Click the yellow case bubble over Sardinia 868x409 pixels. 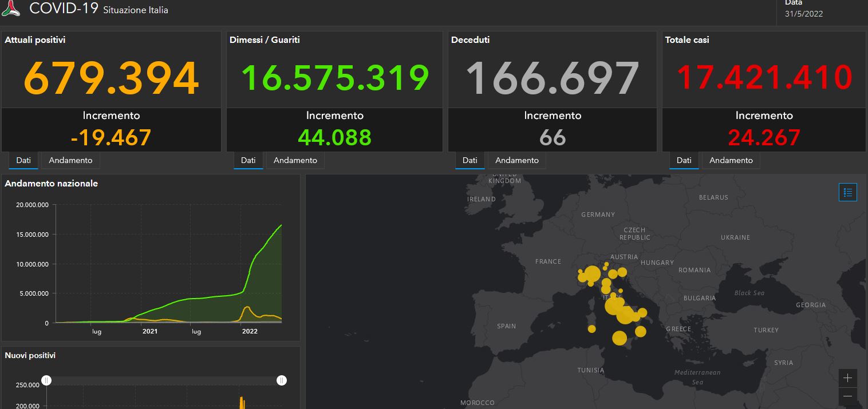[x=591, y=329]
